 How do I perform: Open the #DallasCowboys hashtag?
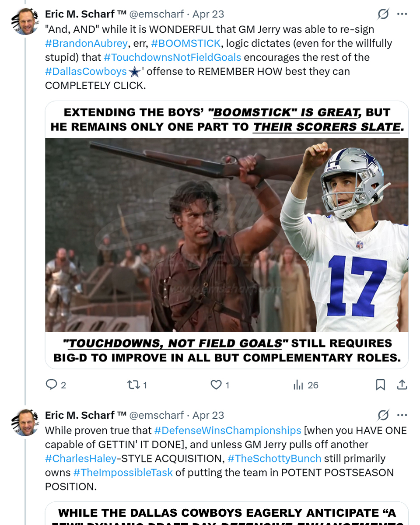pos(86,71)
